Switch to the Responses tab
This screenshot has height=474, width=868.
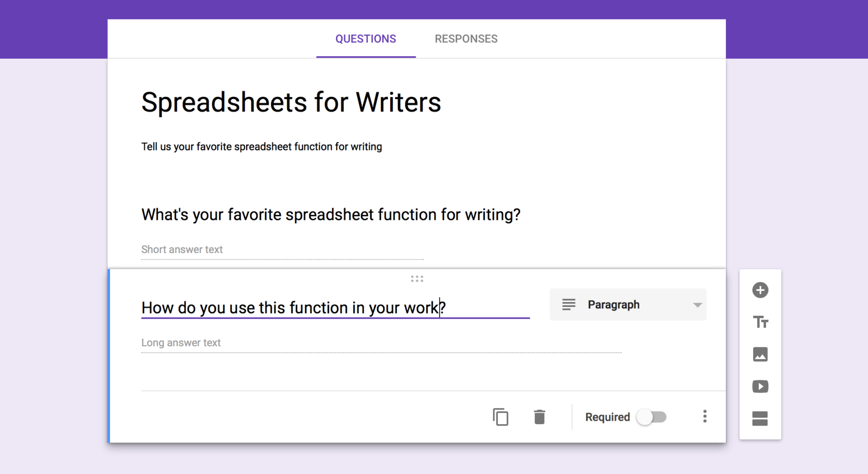tap(466, 39)
